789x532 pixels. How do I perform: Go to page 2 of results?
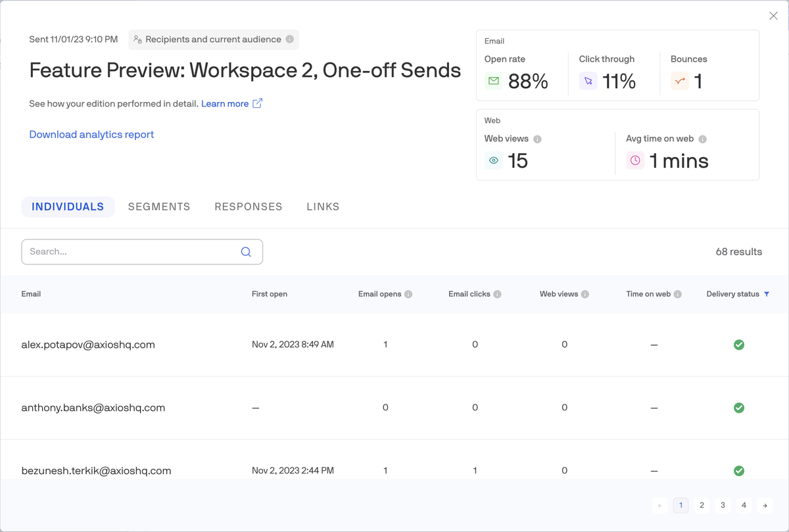point(702,505)
